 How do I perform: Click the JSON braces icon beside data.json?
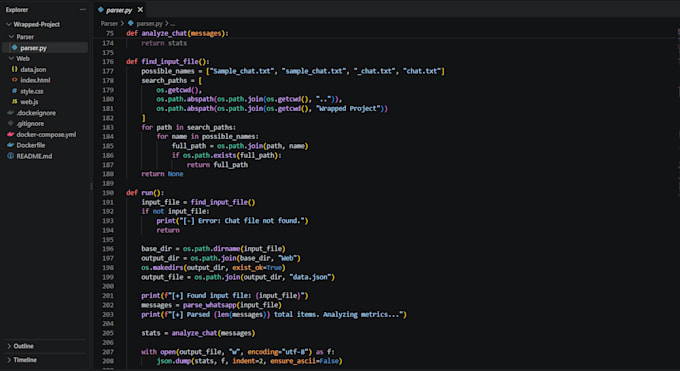[x=15, y=69]
